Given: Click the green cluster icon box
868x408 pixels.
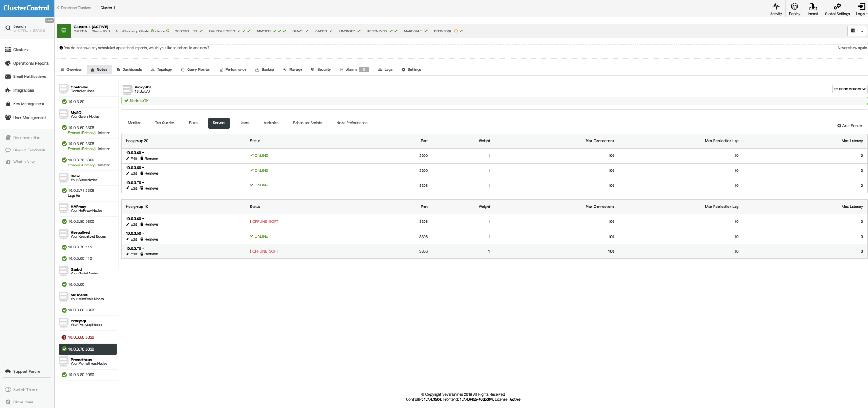Looking at the screenshot, I should (x=64, y=31).
